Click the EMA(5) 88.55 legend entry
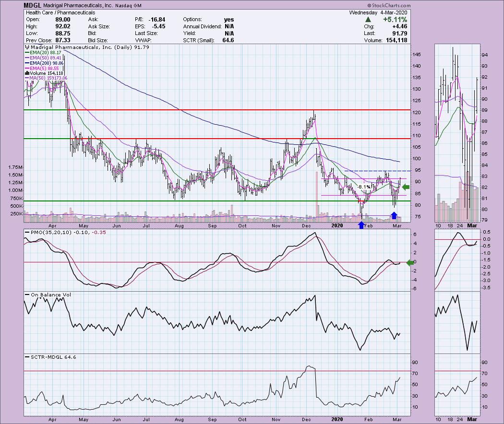 (44, 68)
